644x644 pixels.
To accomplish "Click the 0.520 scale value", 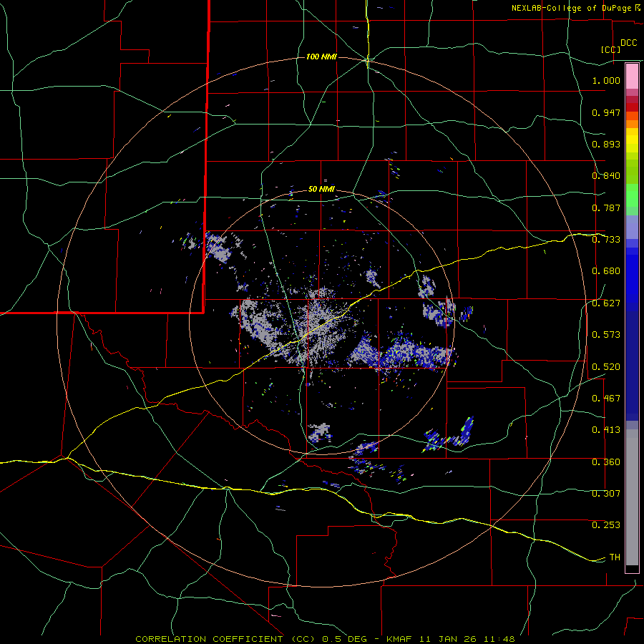I will (606, 367).
